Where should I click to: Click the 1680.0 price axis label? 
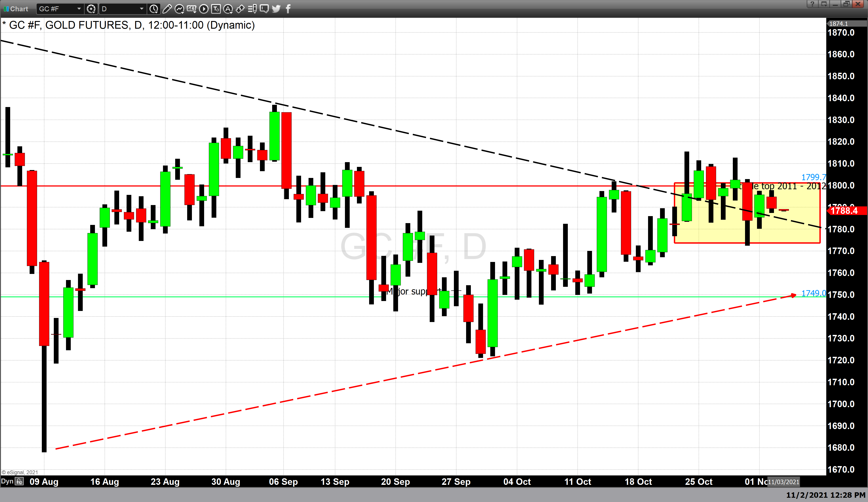click(x=841, y=448)
